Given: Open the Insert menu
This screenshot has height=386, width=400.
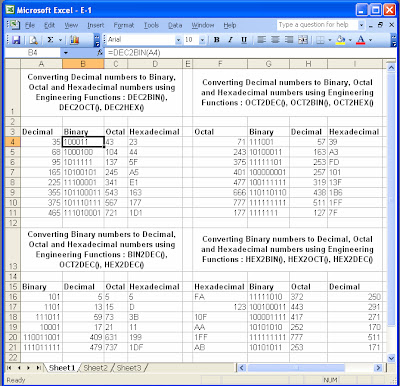Looking at the screenshot, I should tap(96, 25).
